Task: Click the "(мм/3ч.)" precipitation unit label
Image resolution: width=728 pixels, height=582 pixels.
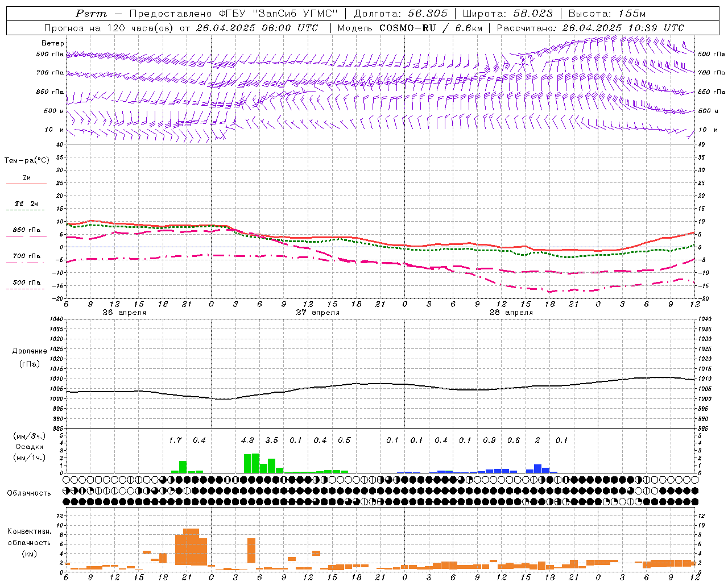Action: click(x=28, y=436)
